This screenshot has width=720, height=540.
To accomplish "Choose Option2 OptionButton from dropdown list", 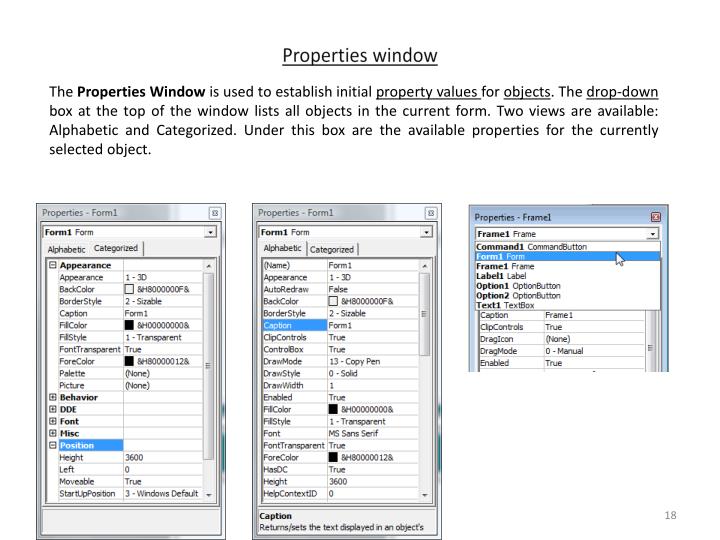I will (x=568, y=296).
